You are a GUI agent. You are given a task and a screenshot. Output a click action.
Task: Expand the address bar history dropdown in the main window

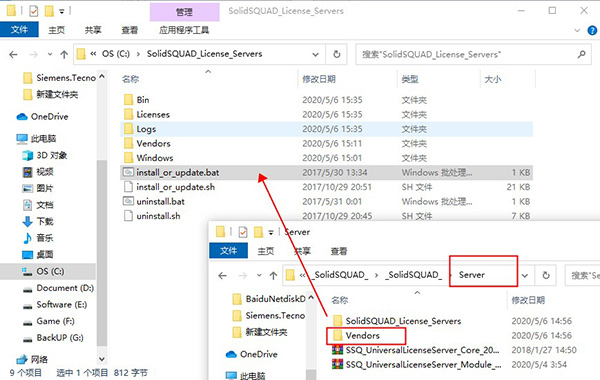click(x=315, y=54)
